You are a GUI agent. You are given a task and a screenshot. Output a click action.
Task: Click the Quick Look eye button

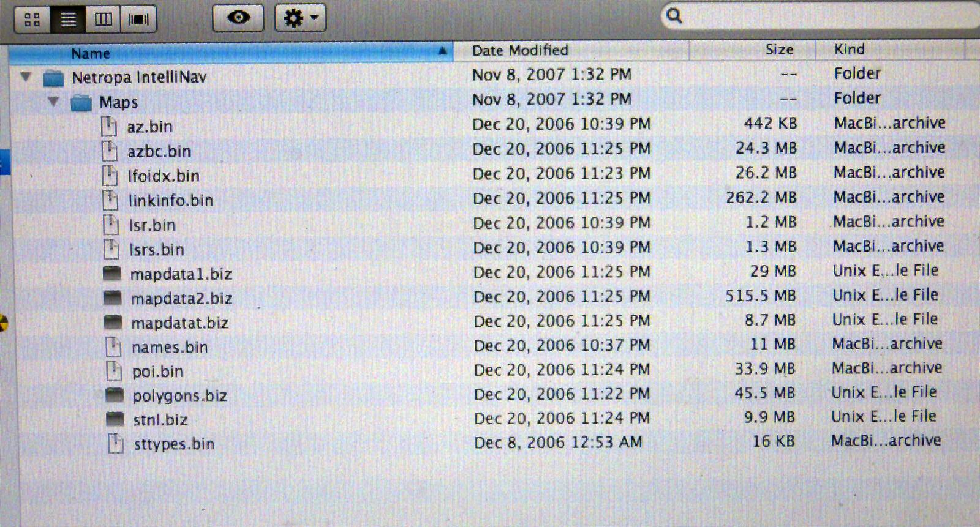point(238,18)
